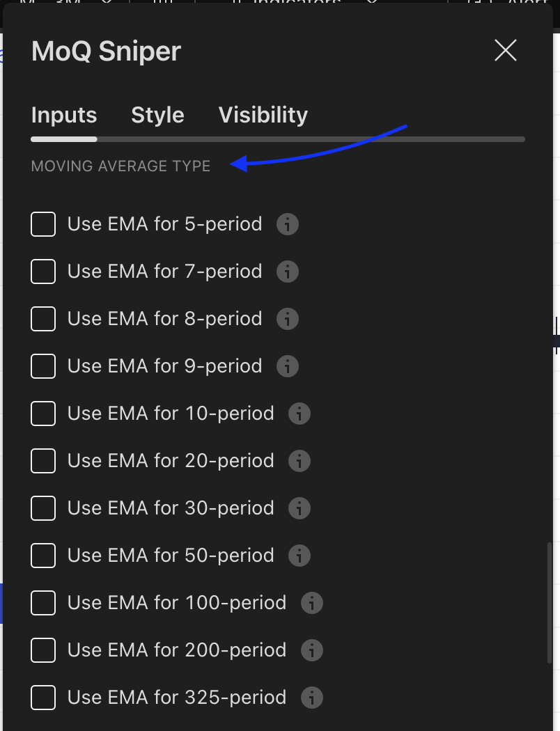Check Use EMA for 100-period box
This screenshot has height=731, width=560.
point(43,603)
